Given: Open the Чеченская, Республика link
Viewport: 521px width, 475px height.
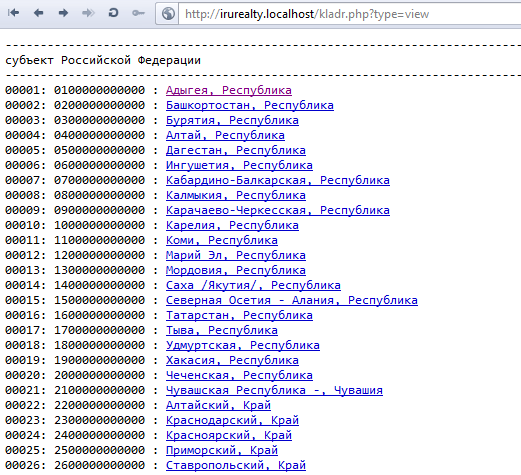Looking at the screenshot, I should (x=239, y=375).
